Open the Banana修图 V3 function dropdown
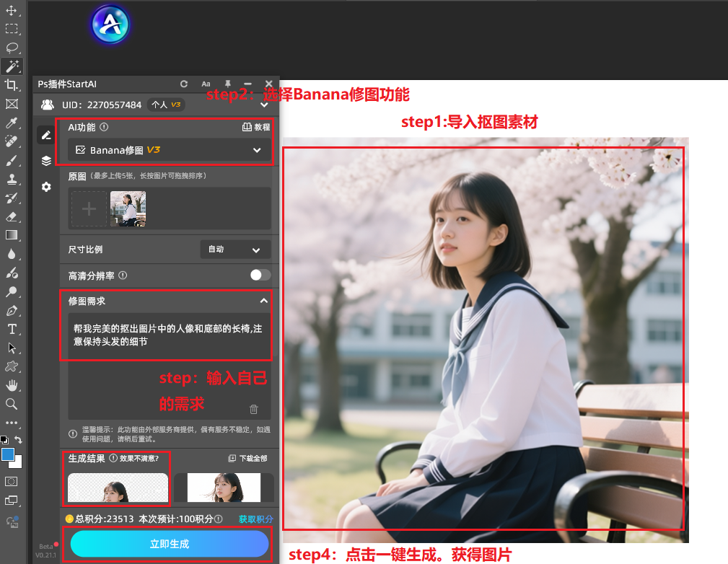 click(x=256, y=150)
